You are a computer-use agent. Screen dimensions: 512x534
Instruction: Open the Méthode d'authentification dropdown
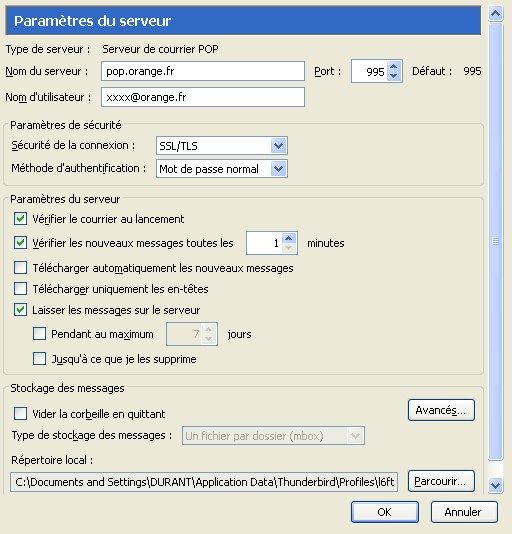(222, 169)
